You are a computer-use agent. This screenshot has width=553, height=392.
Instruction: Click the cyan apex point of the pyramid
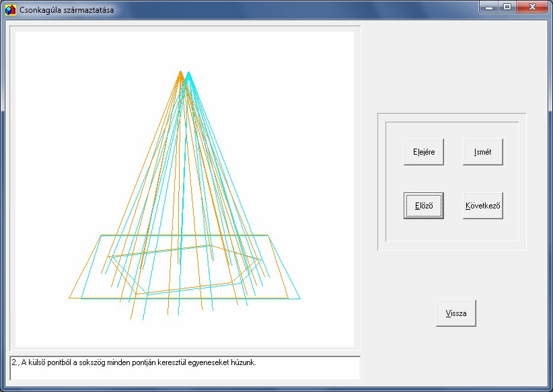point(189,72)
